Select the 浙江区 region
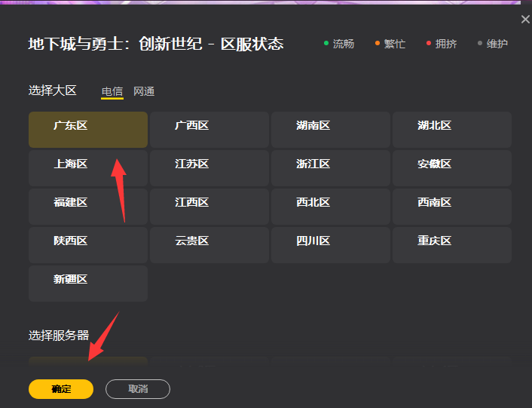Viewport: 532px width, 408px height. pyautogui.click(x=331, y=168)
